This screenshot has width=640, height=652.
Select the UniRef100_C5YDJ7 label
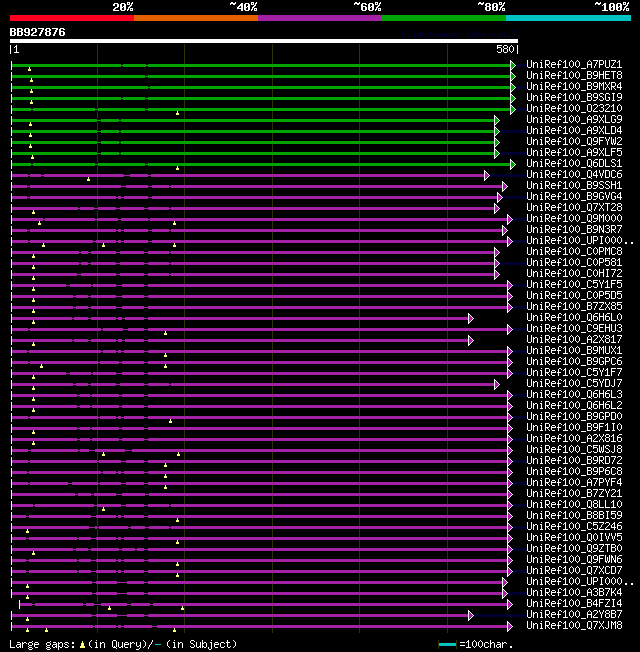pyautogui.click(x=574, y=383)
